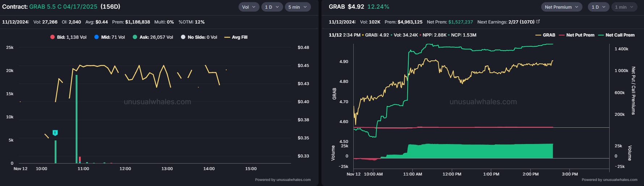
Task: Click the $0.45 price axis label
Action: (x=303, y=65)
